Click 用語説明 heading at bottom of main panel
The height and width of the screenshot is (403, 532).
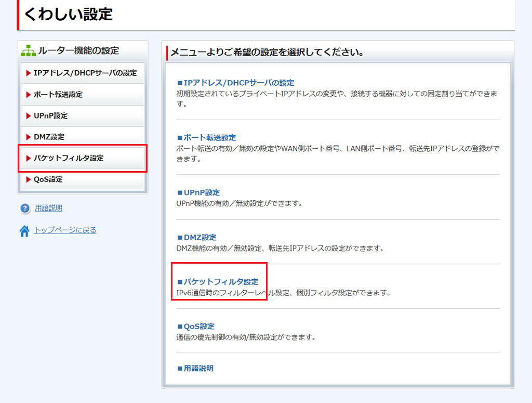[x=198, y=368]
